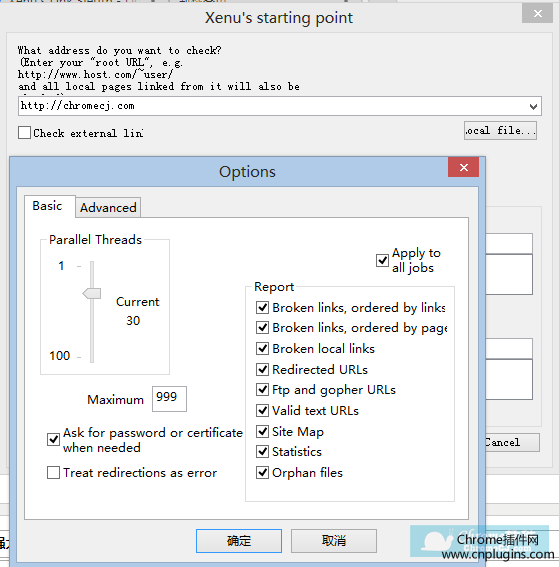Screen dimensions: 559x567
Task: Toggle Broken local links checkbox
Action: [263, 349]
